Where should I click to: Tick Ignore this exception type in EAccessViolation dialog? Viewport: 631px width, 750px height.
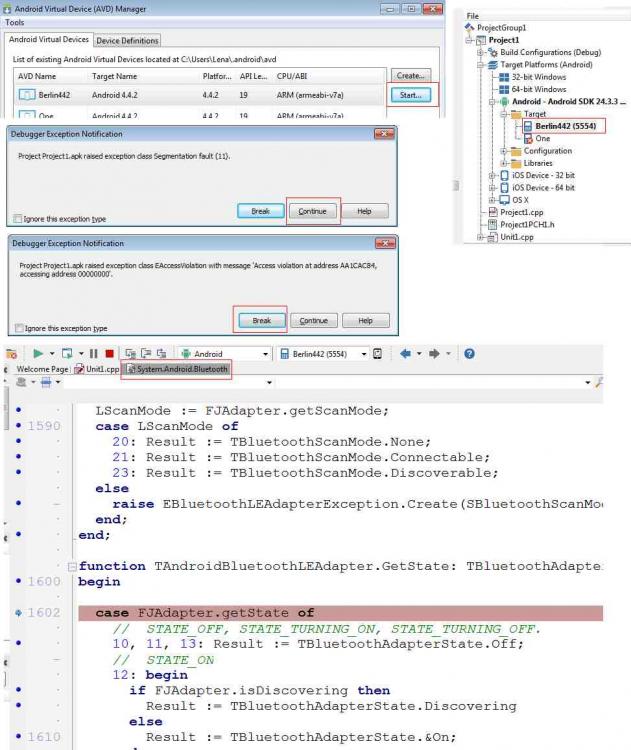pyautogui.click(x=19, y=328)
